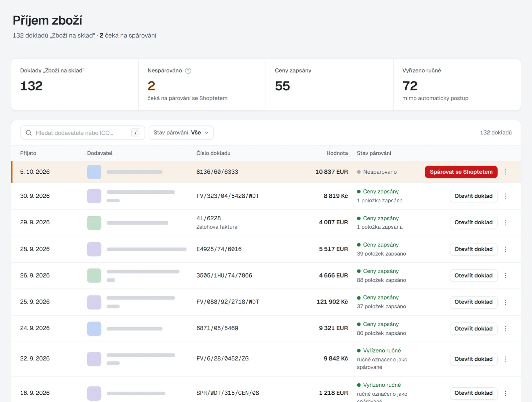Open document SPR/WDT/315/CEN/08 with Otevřít doklad

pyautogui.click(x=473, y=393)
